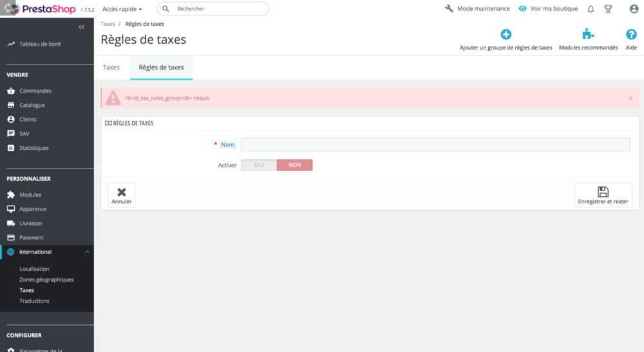This screenshot has width=644, height=352.
Task: Click the Livraison truck icon
Action: point(11,223)
